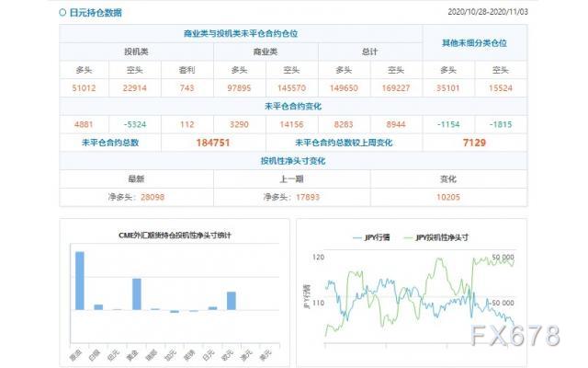Viewport: 588px width, 368px height.
Task: Click the 变化 column header
Action: click(x=448, y=179)
